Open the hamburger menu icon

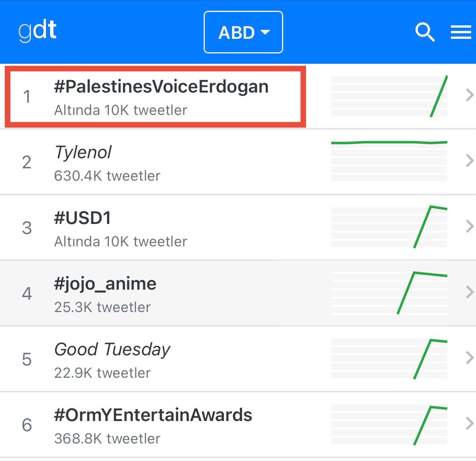point(461,32)
